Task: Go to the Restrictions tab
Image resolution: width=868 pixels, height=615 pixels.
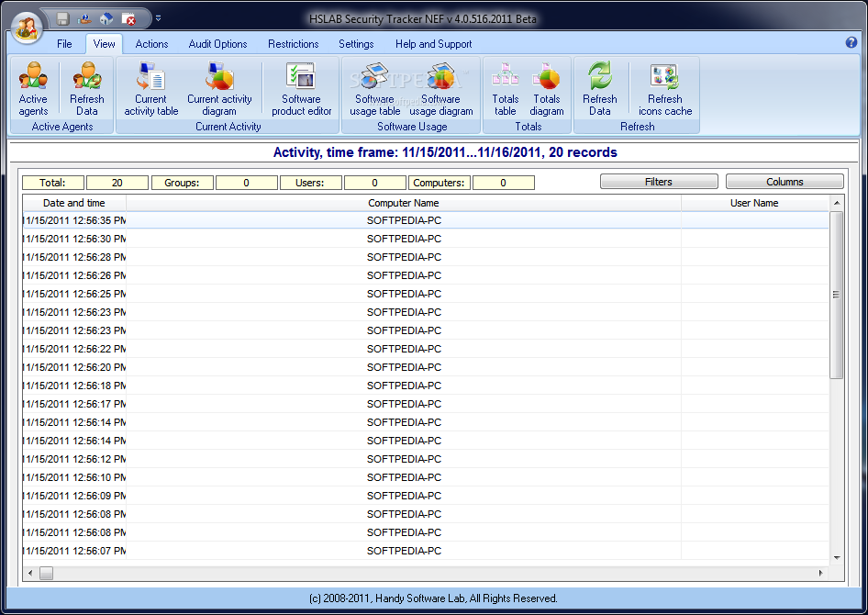Action: pyautogui.click(x=294, y=44)
